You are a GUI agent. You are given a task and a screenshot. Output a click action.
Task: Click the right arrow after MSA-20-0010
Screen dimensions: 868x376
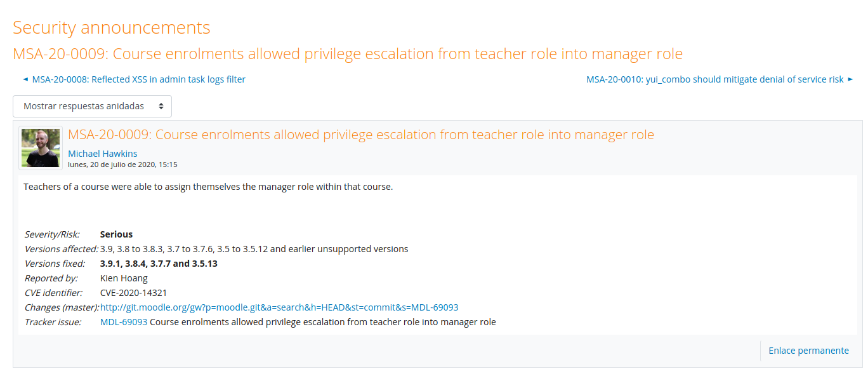click(850, 79)
